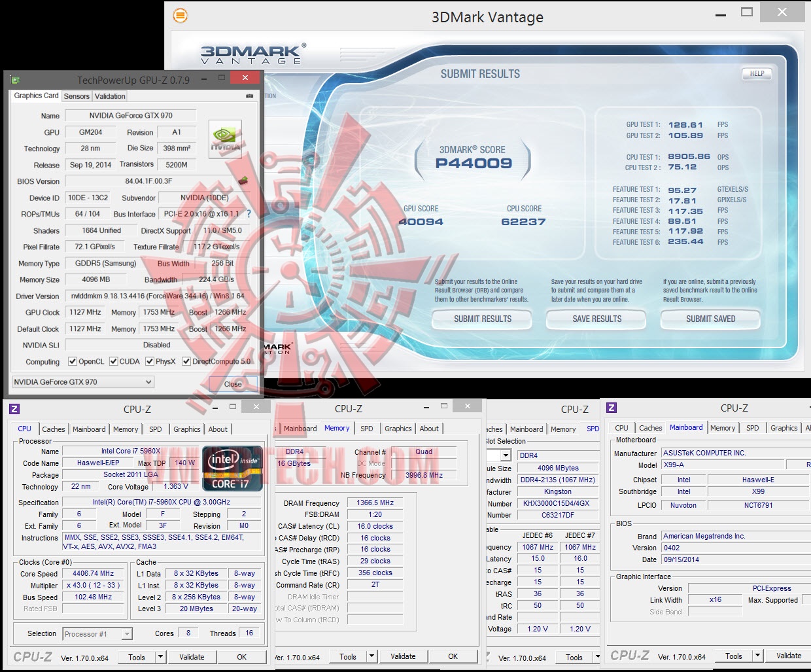The image size is (811, 672).
Task: Toggle the CUDA checkbox
Action: pos(114,361)
